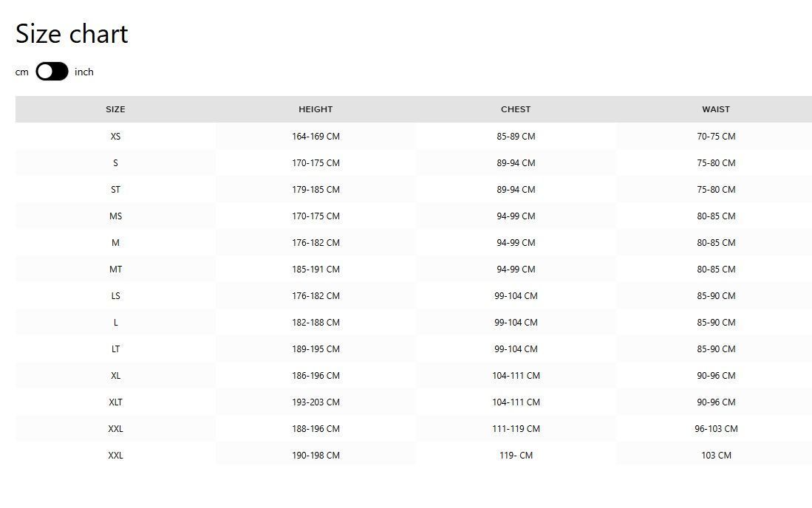Click the 111-119 CM chest cell

[516, 429]
